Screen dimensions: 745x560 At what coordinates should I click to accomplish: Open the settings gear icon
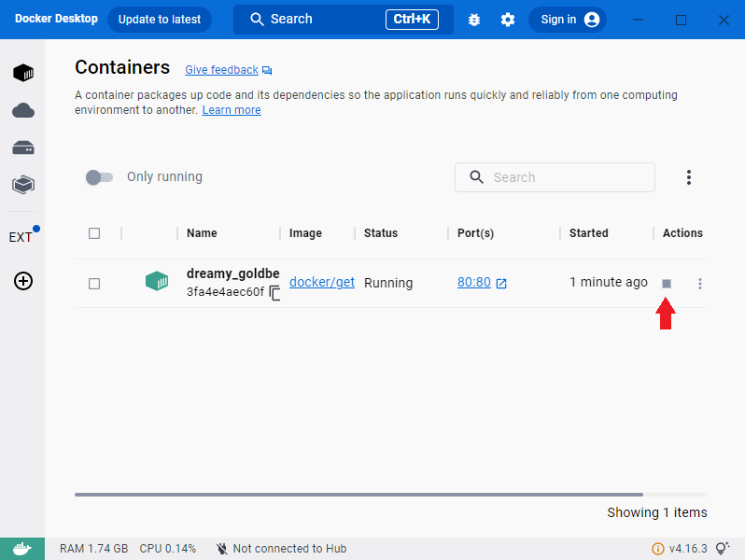pos(508,20)
